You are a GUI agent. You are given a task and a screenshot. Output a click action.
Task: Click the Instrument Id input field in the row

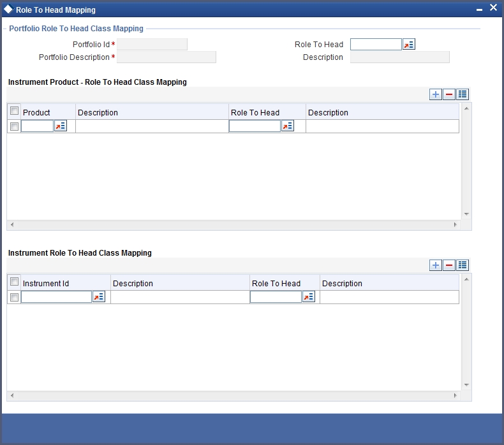(x=57, y=297)
